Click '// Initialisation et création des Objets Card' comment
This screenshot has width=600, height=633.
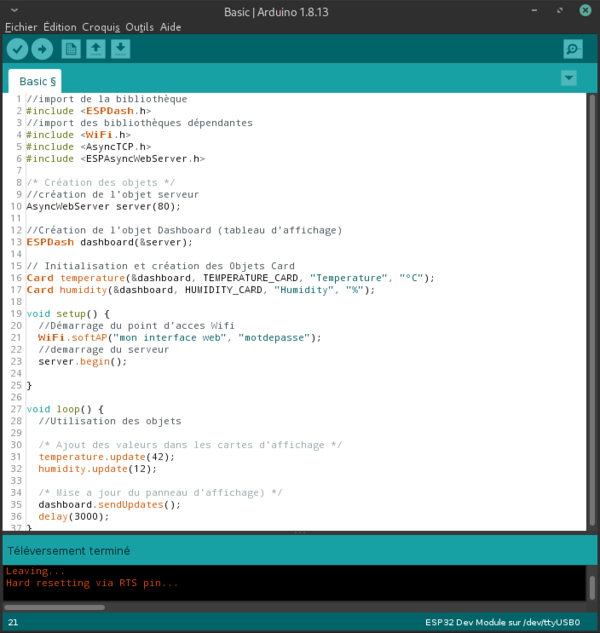pos(160,266)
